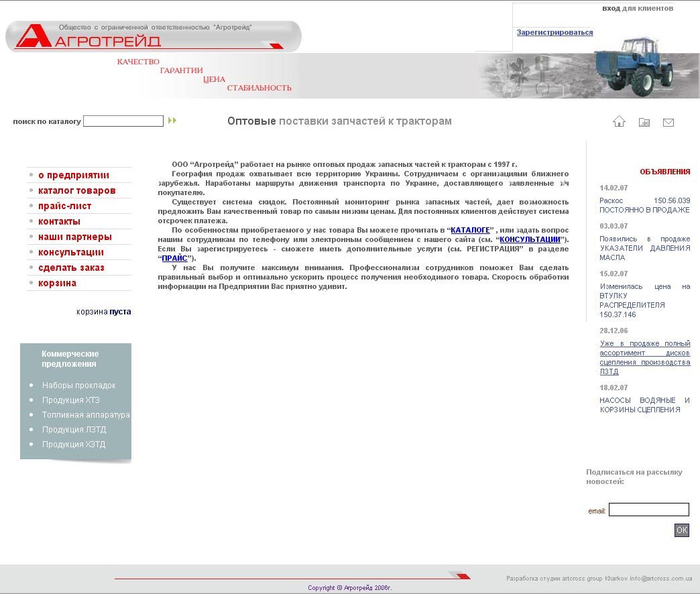
Task: Open announcement about ЛЗТД clutch discs
Action: pos(644,357)
